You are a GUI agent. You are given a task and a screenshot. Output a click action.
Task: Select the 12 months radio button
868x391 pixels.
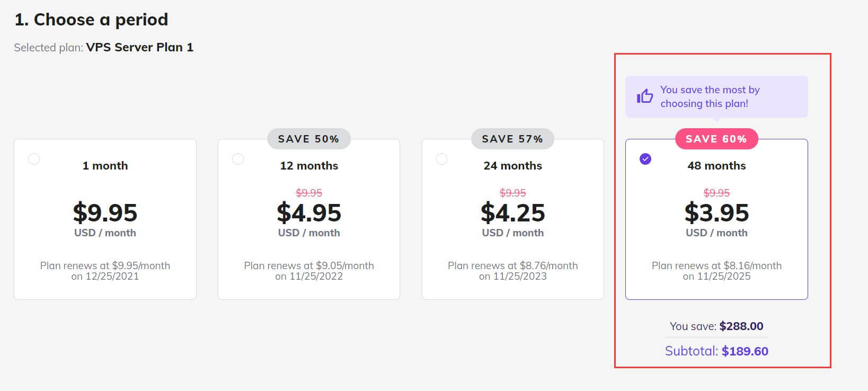click(238, 159)
